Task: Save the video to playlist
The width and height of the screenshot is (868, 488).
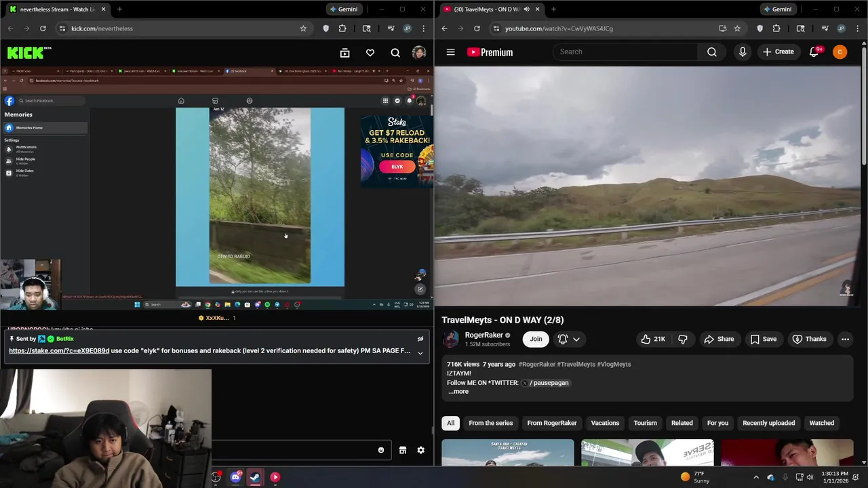Action: 763,339
